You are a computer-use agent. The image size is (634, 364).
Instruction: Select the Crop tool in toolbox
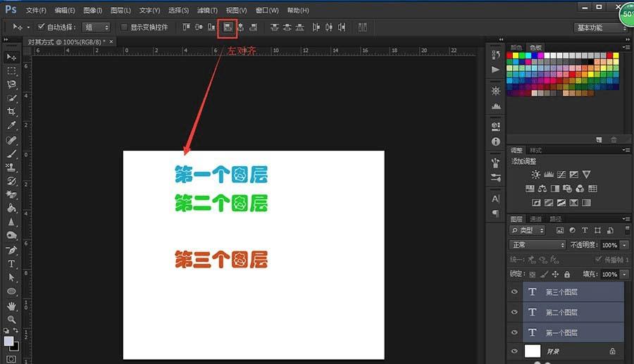pos(12,111)
